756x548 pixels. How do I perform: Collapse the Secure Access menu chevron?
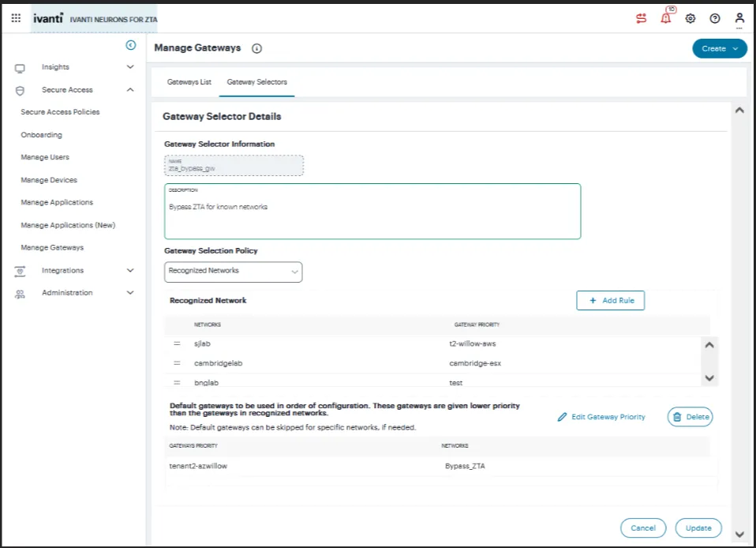[130, 90]
